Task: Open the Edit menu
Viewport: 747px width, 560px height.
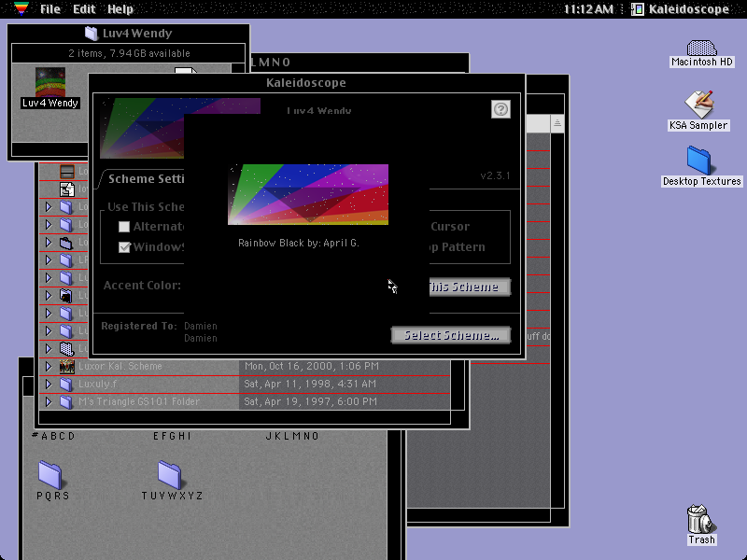Action: (x=84, y=9)
